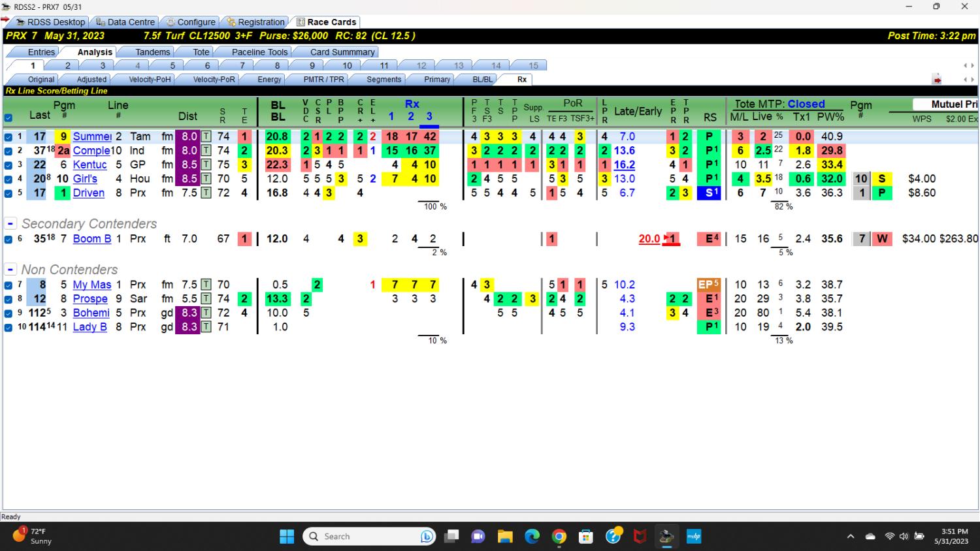Open the 72°F Sunny weather widget
This screenshot has height=551, width=980.
[x=32, y=536]
